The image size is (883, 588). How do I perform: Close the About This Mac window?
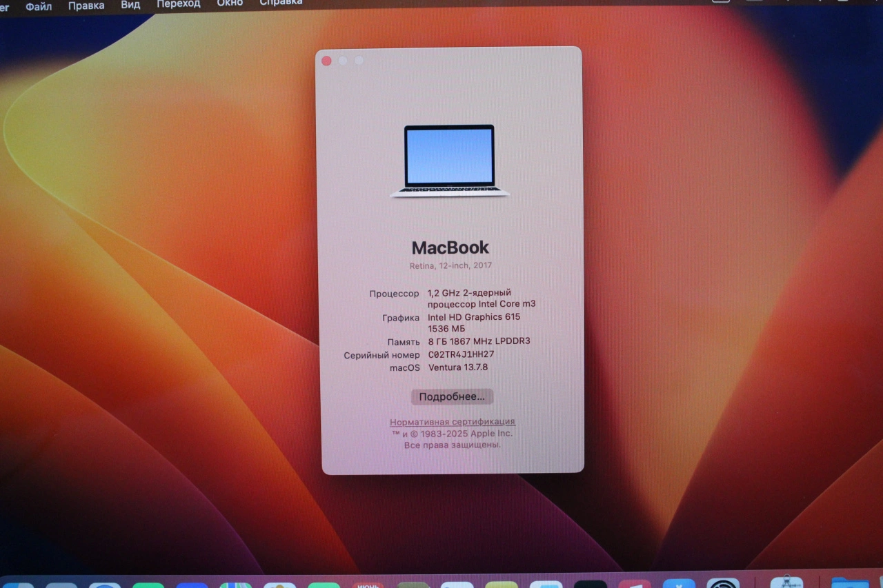[x=326, y=61]
